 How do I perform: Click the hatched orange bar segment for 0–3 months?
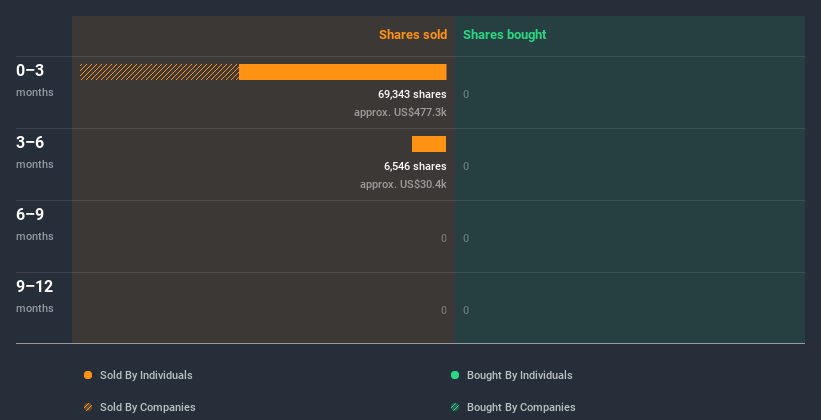(160, 72)
